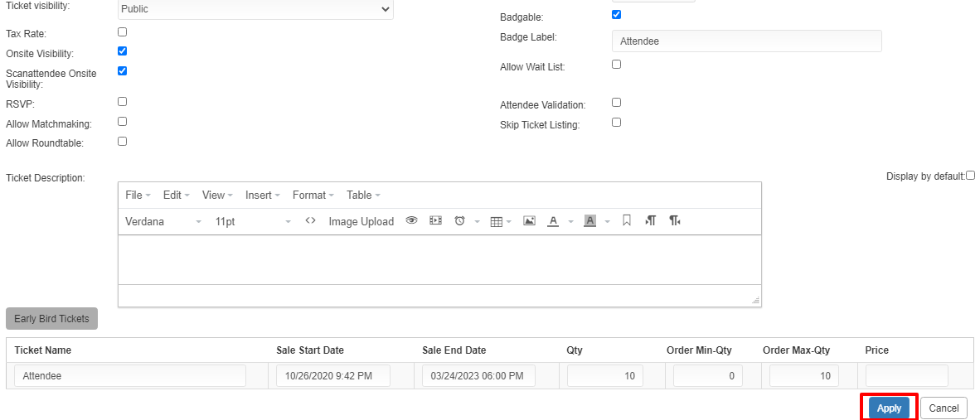This screenshot has width=980, height=420.
Task: Enable the Attendee Validation checkbox
Action: 616,103
